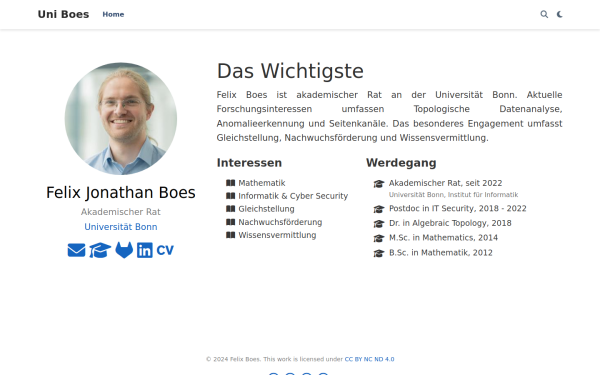The width and height of the screenshot is (600, 375).
Task: Click graduation cap icon beside Postdoc entry
Action: (379, 209)
